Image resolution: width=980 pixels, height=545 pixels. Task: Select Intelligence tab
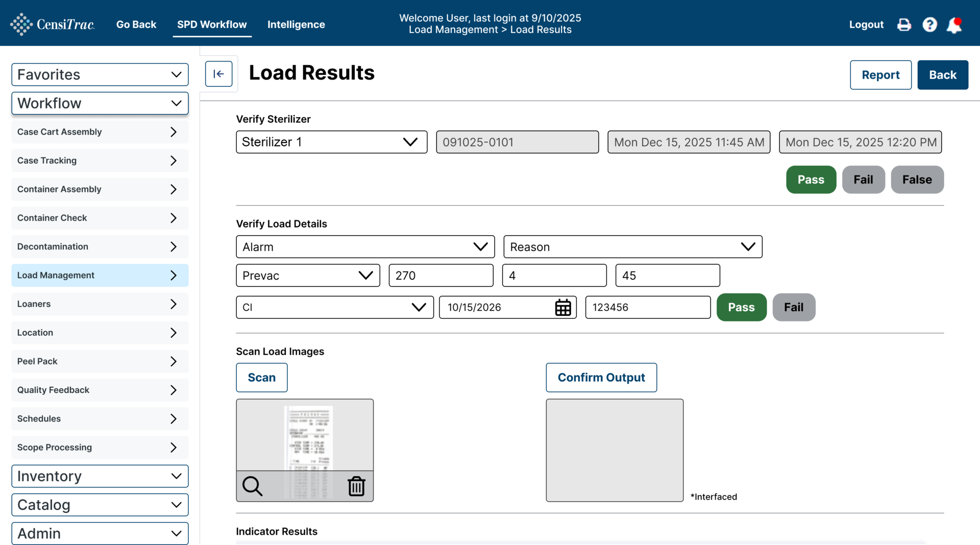pos(296,24)
